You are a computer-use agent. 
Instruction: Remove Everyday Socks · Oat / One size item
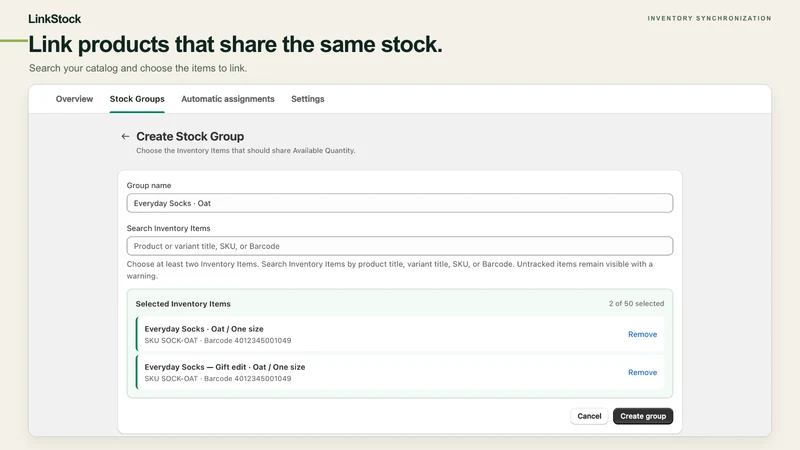click(x=642, y=334)
